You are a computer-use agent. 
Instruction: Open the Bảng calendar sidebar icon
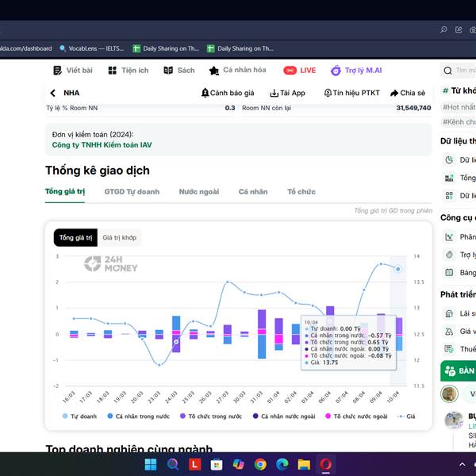[449, 272]
